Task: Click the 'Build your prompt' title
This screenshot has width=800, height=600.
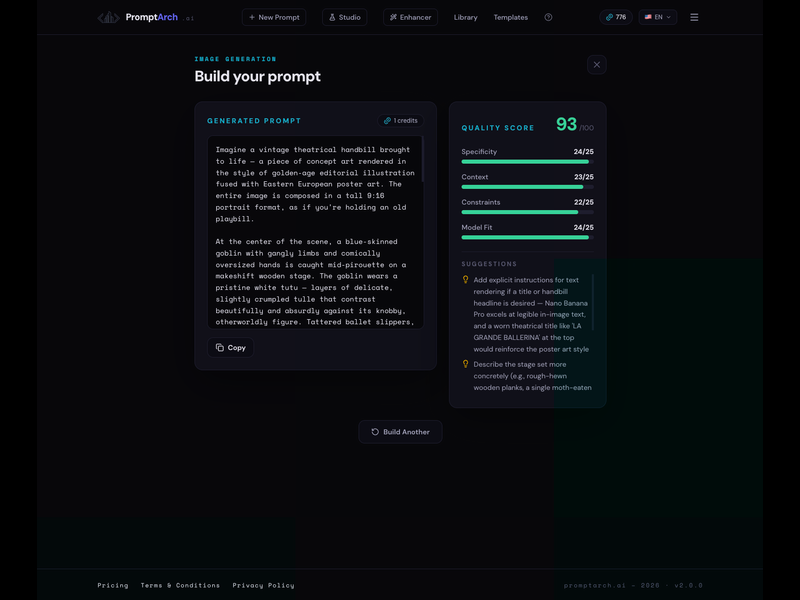Action: (258, 77)
